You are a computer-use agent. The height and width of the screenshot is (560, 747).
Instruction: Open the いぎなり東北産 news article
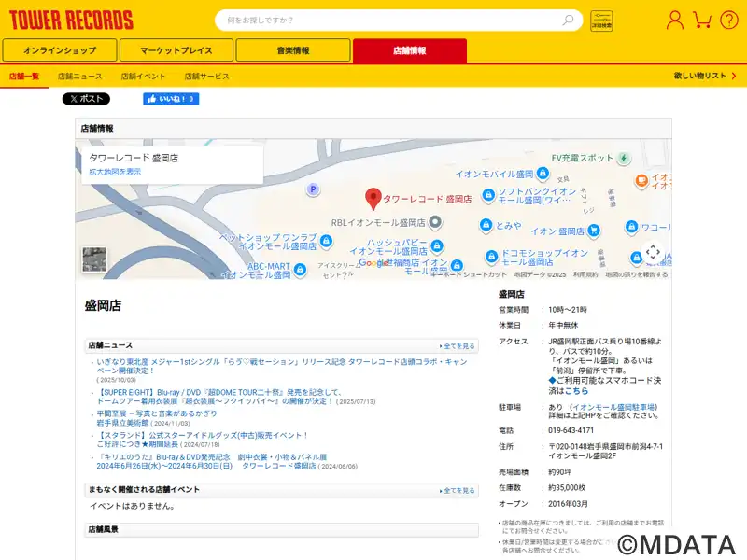[x=282, y=366]
